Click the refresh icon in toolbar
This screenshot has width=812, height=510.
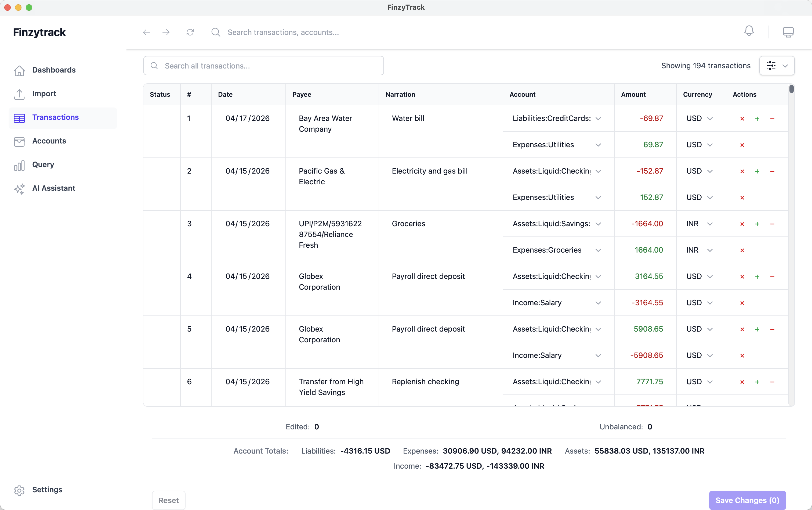190,33
